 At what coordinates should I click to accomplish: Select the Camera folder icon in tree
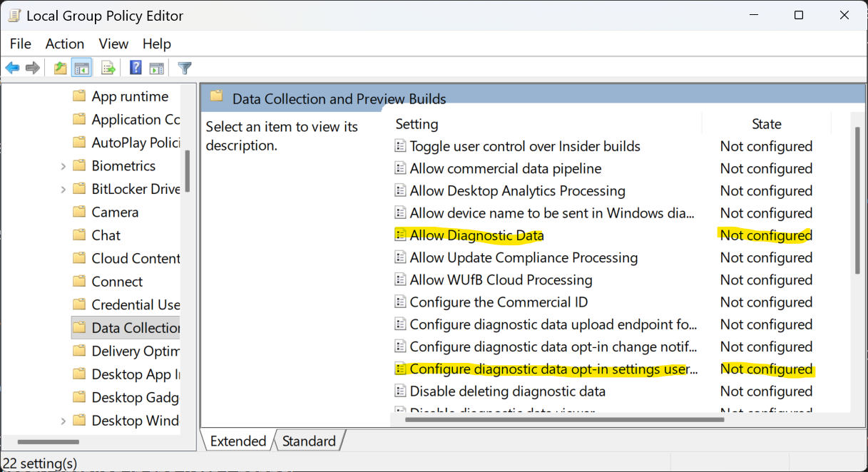pos(79,212)
